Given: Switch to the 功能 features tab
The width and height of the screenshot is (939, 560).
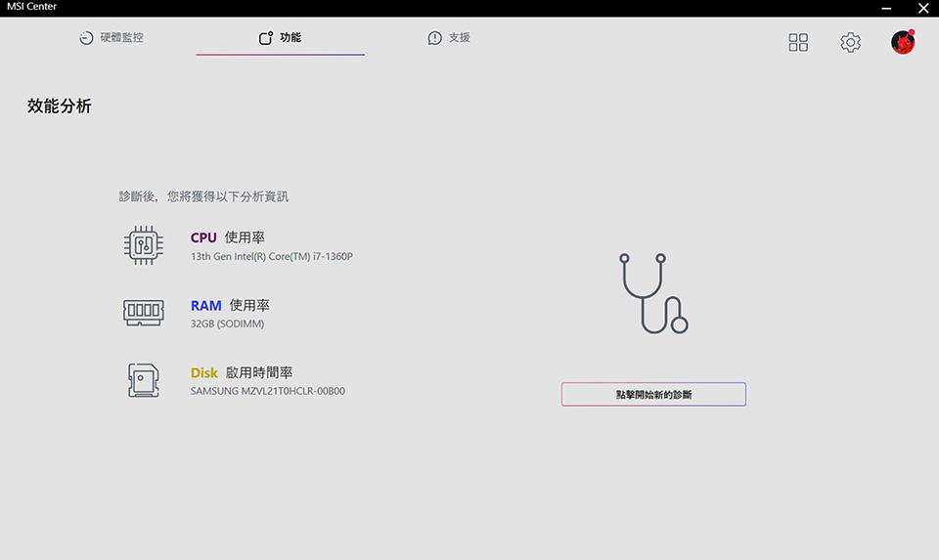Looking at the screenshot, I should [281, 38].
